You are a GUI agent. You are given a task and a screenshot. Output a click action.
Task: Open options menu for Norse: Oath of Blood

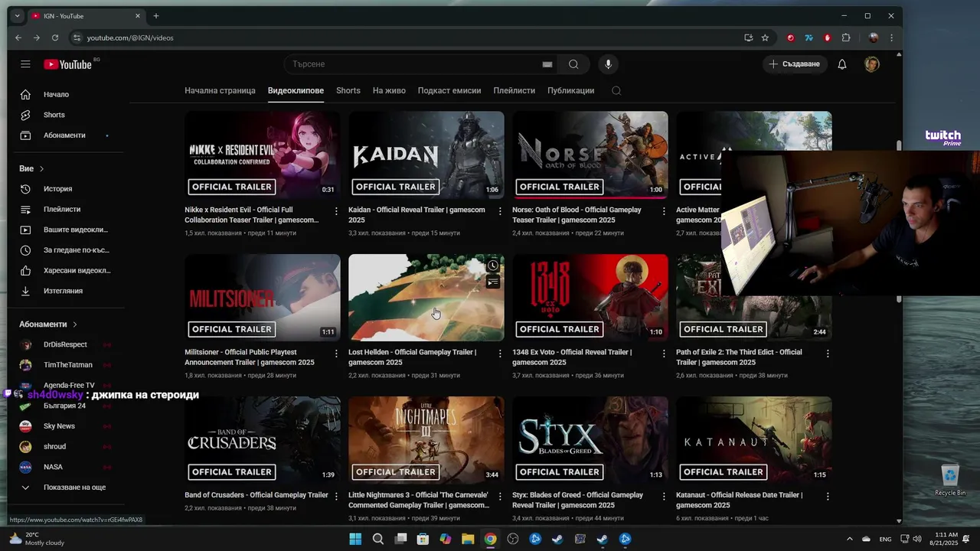coord(664,211)
